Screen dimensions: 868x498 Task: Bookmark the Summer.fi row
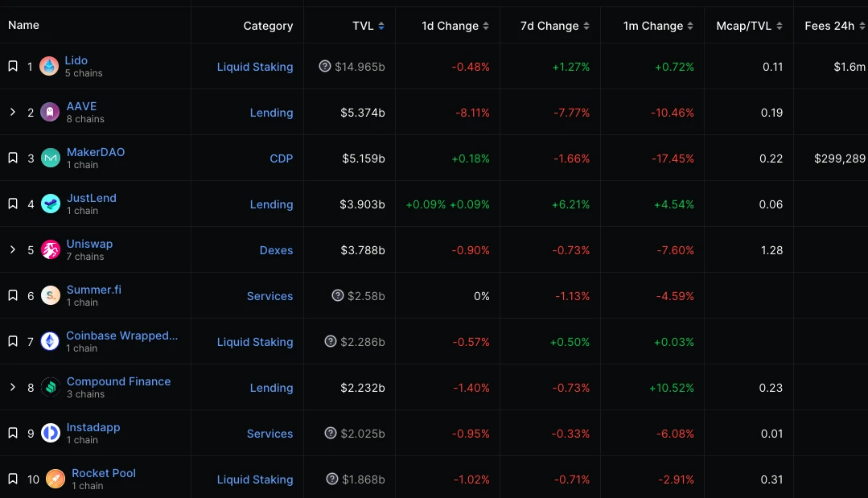point(13,296)
